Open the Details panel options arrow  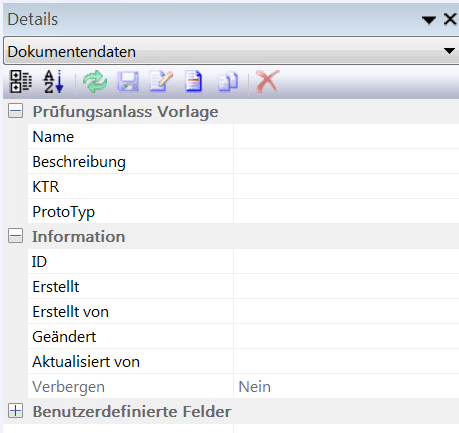(x=429, y=20)
